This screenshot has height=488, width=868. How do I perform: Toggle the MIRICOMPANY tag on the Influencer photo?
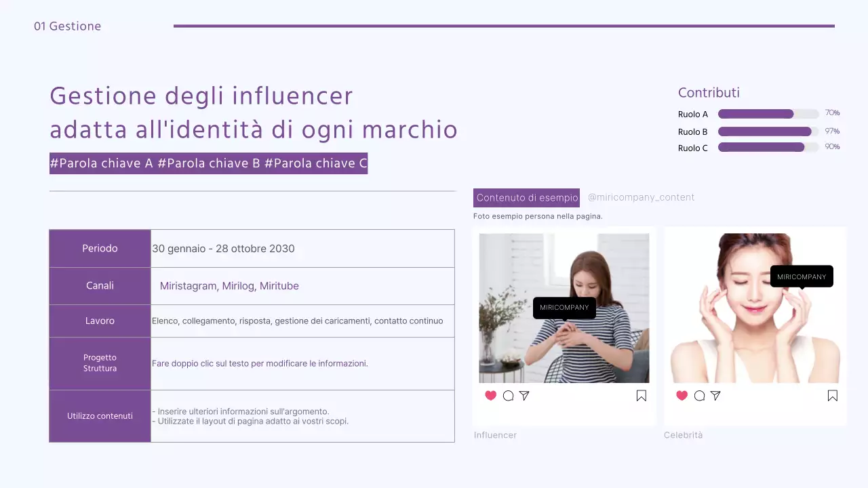(x=564, y=308)
